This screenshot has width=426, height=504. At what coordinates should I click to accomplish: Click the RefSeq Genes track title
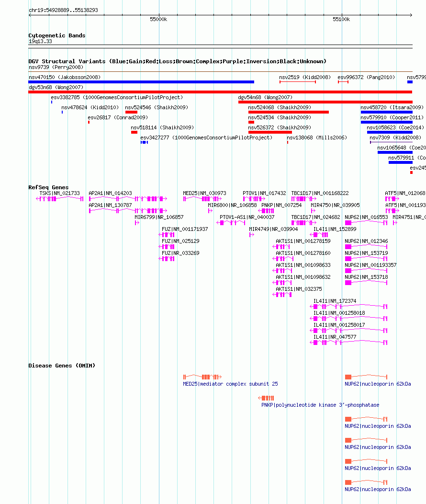point(48,187)
